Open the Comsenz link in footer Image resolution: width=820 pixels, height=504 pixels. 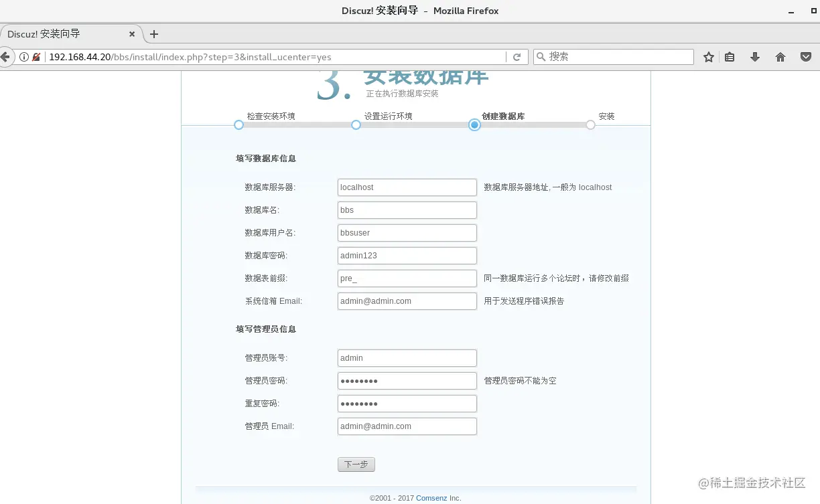tap(431, 498)
